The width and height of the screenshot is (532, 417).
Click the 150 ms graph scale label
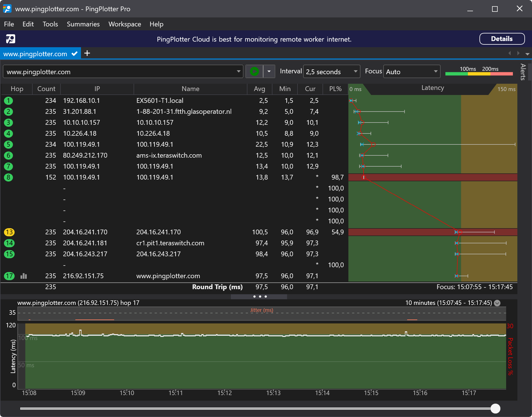point(506,89)
